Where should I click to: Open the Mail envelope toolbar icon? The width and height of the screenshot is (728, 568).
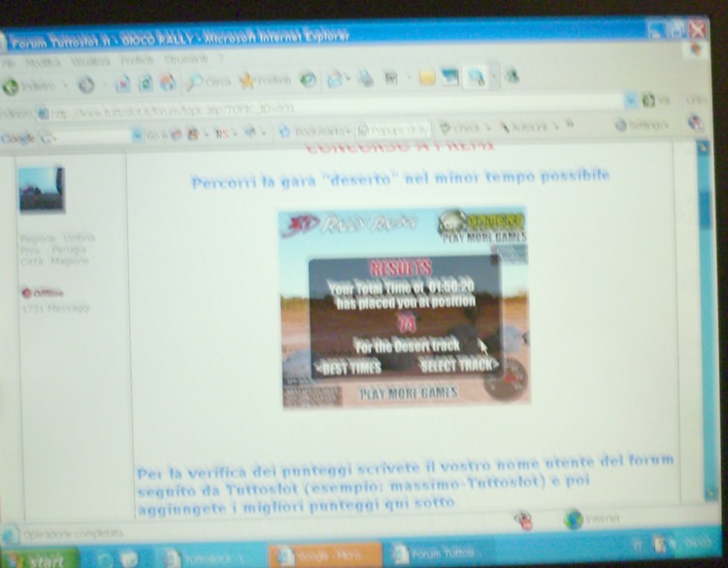(335, 79)
